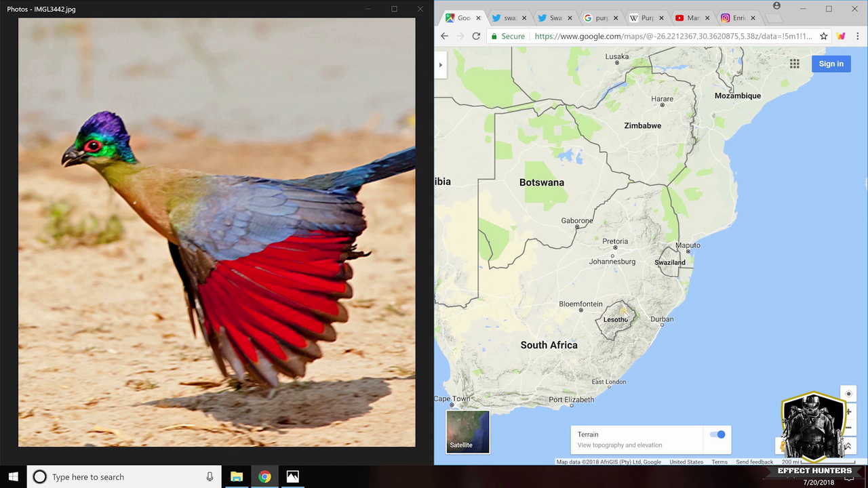
Task: Click the show my location icon
Action: tap(848, 394)
